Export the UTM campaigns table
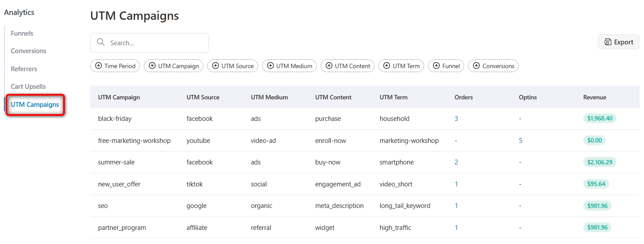Screen dimensions: 644x244 tap(618, 42)
